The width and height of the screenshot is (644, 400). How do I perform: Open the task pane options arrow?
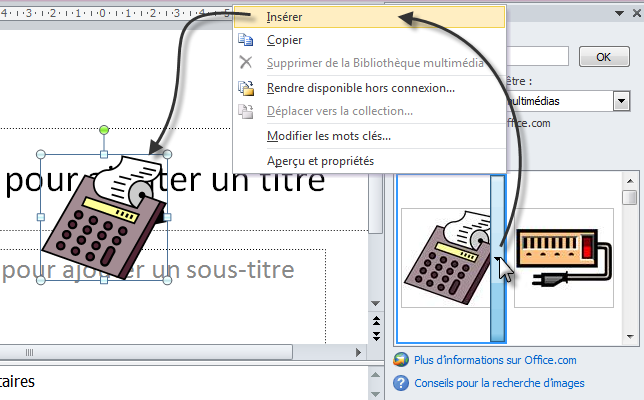tap(619, 13)
